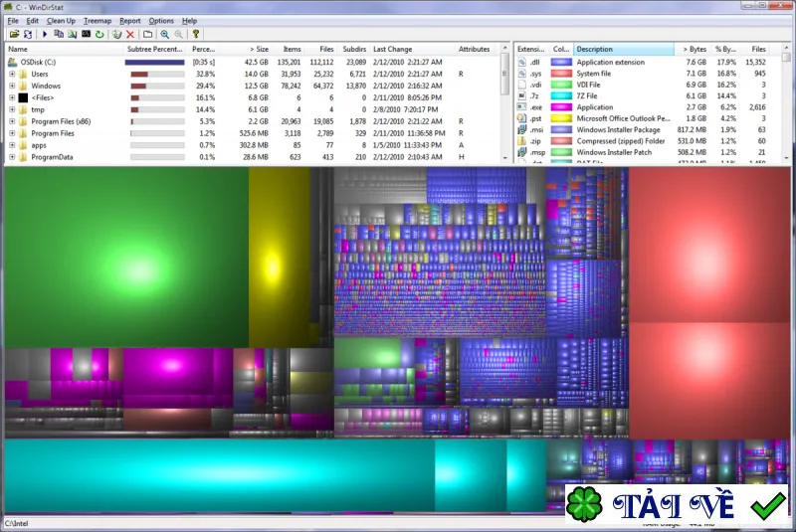The width and height of the screenshot is (796, 532).
Task: Click the Zoom In magnifier icon
Action: tap(165, 34)
